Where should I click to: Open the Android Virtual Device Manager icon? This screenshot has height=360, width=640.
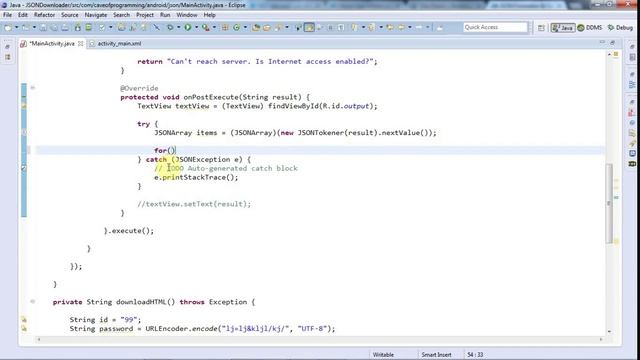(x=89, y=27)
